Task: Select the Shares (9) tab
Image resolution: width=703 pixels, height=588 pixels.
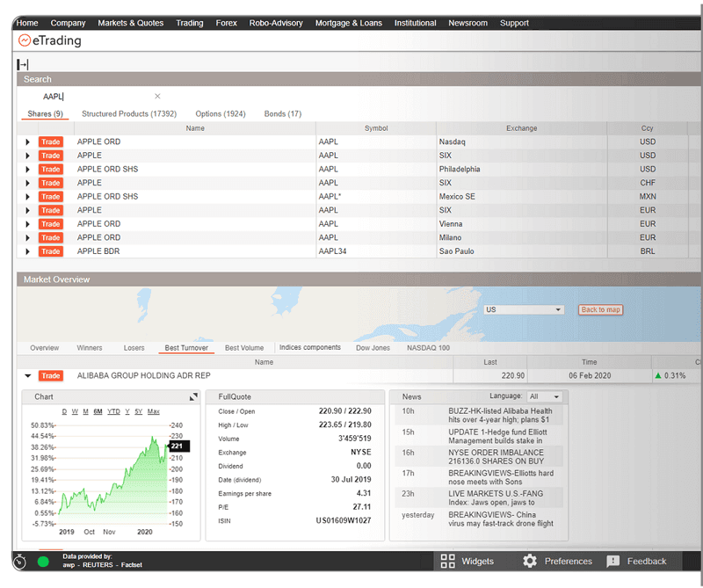Action: (x=45, y=114)
